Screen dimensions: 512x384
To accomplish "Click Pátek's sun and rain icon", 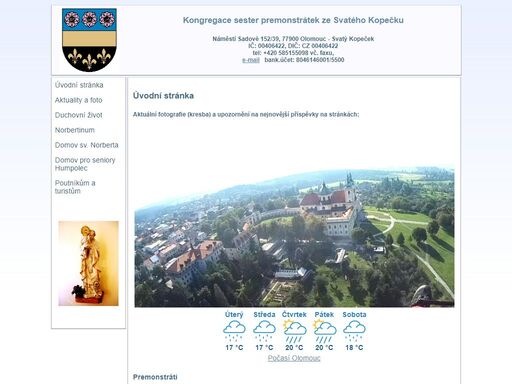I will (x=324, y=331).
